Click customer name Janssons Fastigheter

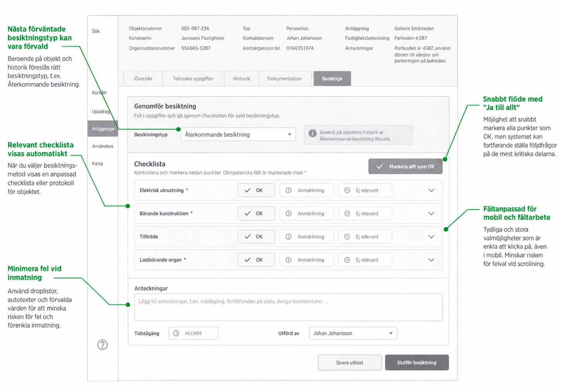click(x=203, y=38)
